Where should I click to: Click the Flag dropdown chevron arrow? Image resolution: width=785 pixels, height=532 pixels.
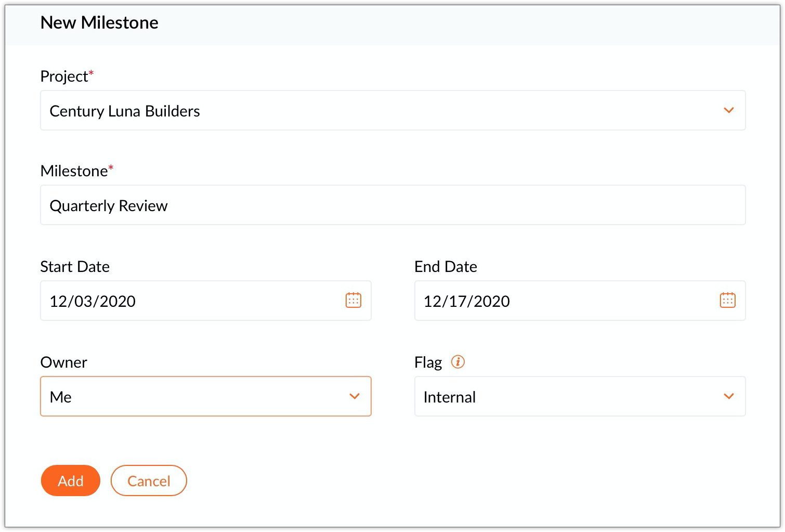tap(728, 396)
